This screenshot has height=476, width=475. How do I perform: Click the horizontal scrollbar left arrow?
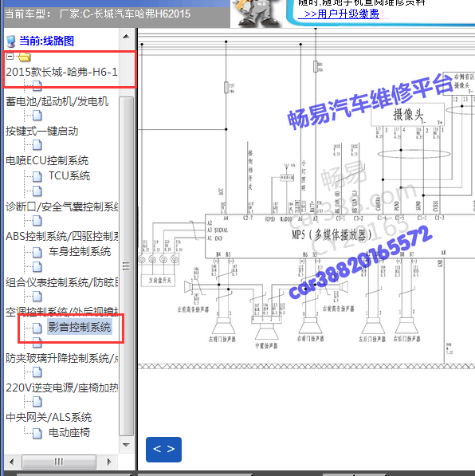(12, 462)
